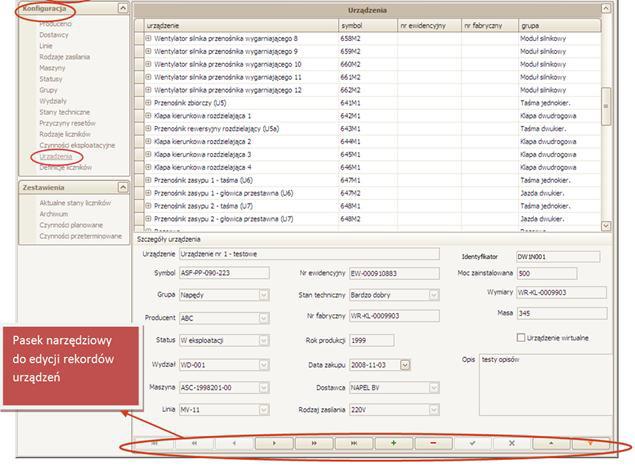
Task: Expand row Wentylator silnika przenośnika wygarniającego 8
Action: pyautogui.click(x=148, y=38)
